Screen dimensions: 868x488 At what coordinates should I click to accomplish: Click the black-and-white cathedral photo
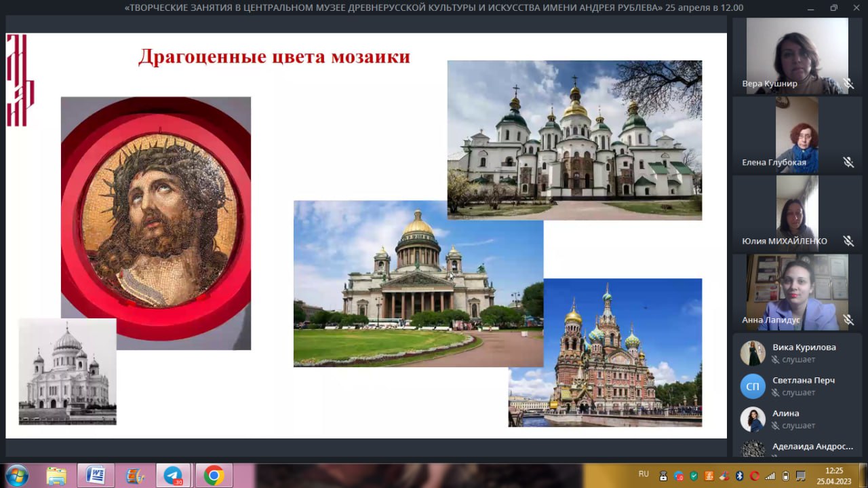tap(67, 371)
